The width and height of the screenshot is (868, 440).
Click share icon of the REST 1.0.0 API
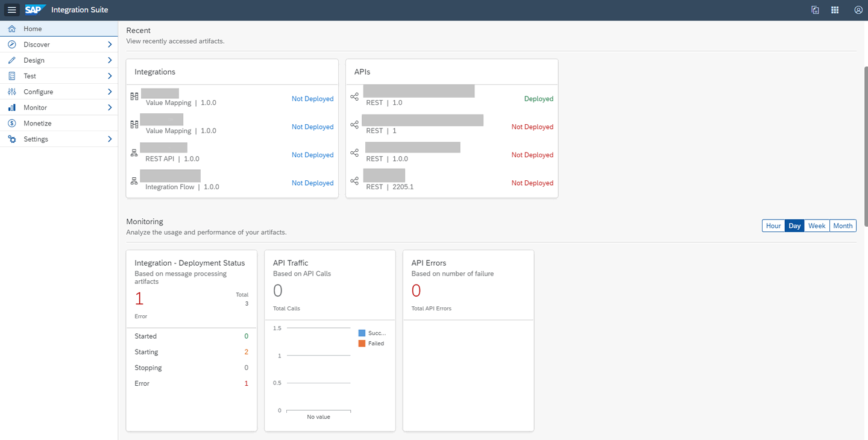coord(354,152)
